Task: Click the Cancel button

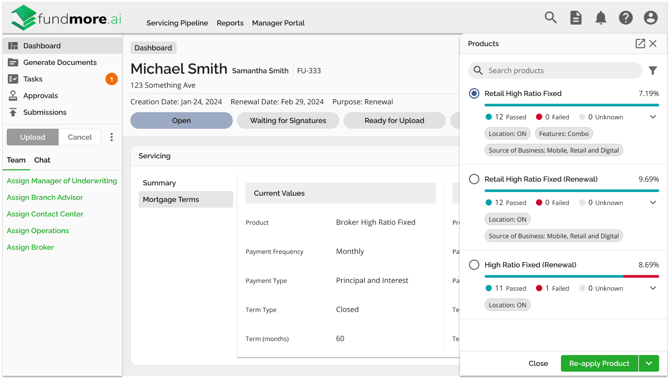Action: 79,137
